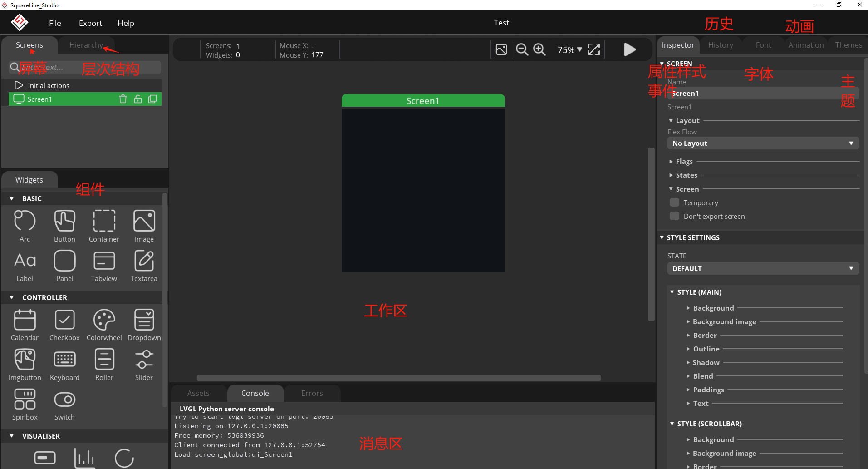Click the zoom out magnifier
The height and width of the screenshot is (469, 868).
(522, 49)
